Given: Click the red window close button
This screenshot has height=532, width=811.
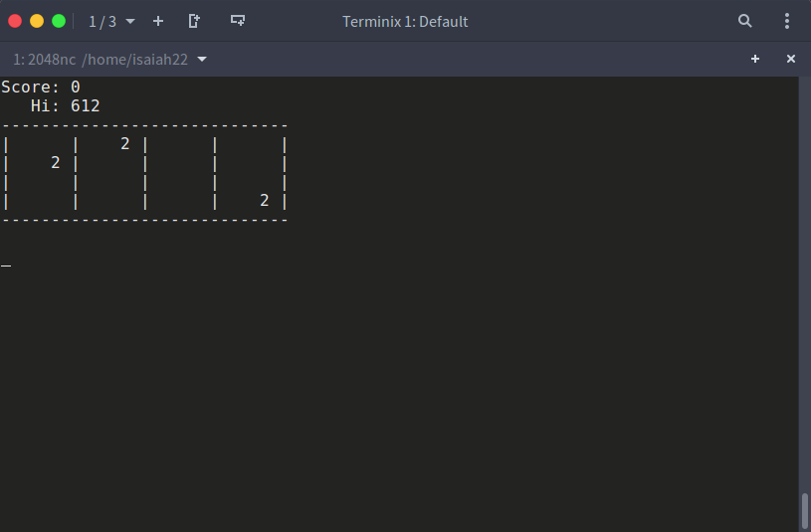Looking at the screenshot, I should [15, 21].
